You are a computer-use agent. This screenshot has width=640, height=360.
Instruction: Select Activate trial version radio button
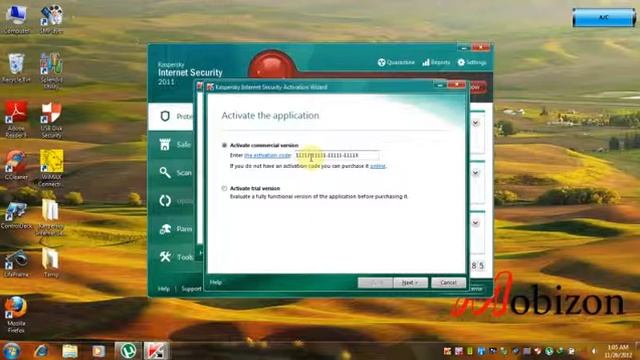point(224,188)
